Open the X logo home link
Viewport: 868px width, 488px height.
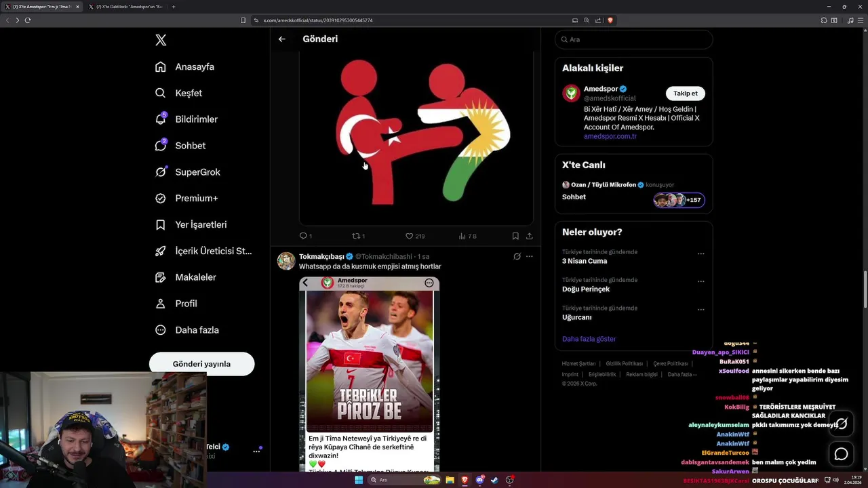click(x=161, y=40)
